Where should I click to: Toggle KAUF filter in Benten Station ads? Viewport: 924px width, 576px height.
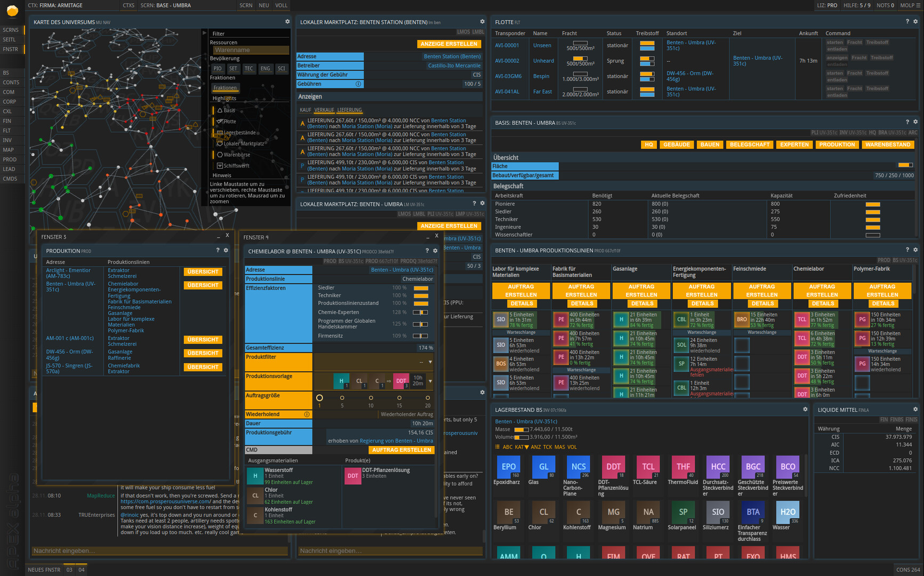point(306,110)
